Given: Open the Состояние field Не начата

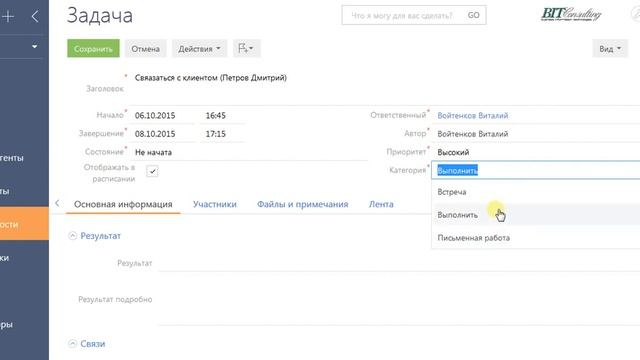Looking at the screenshot, I should tap(249, 152).
